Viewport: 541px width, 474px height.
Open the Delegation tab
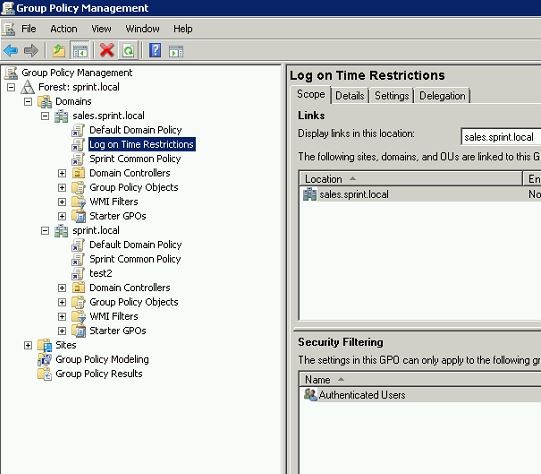[442, 96]
